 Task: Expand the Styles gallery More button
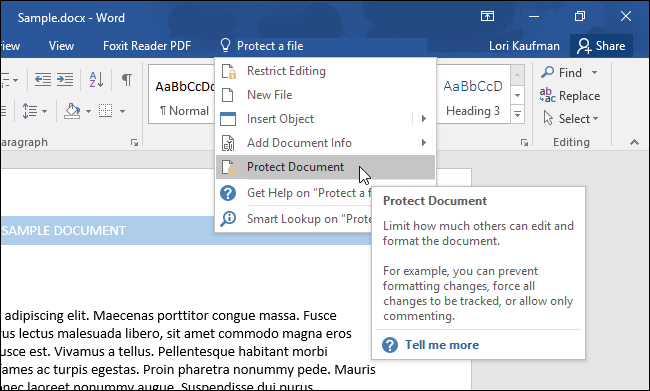coord(517,114)
